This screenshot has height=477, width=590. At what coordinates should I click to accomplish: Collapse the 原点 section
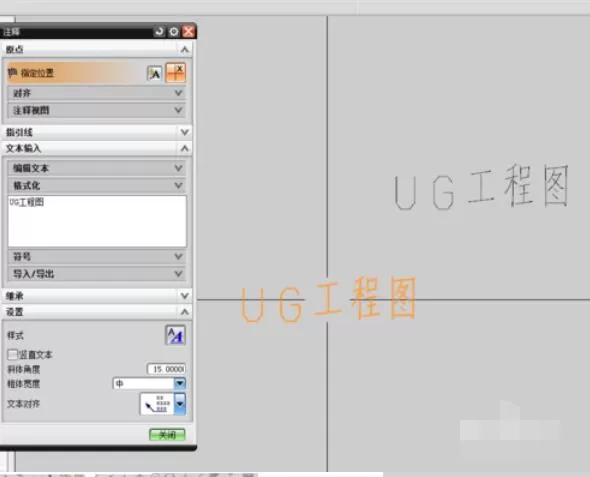(97, 49)
